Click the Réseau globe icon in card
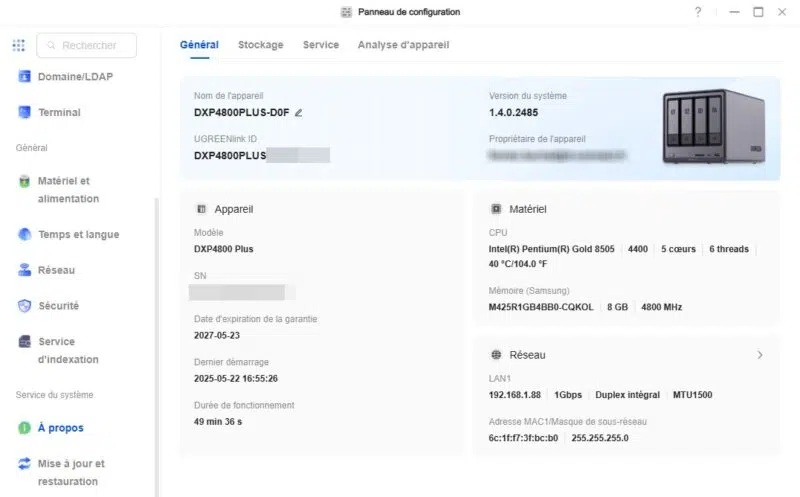 pyautogui.click(x=496, y=355)
